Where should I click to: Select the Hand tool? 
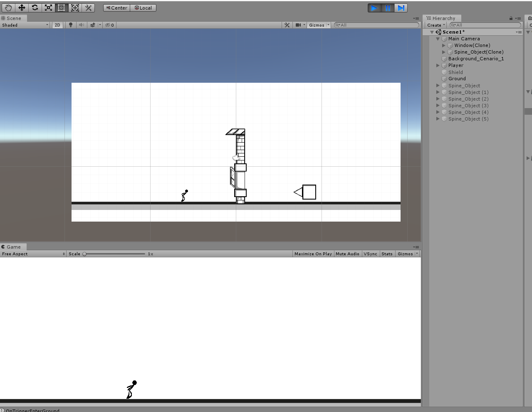click(8, 8)
